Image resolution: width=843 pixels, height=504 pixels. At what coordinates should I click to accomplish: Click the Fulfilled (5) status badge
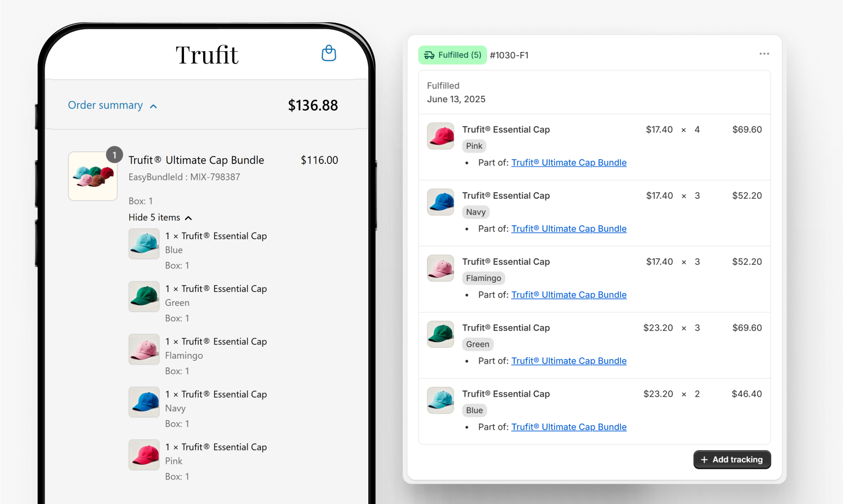tap(452, 55)
